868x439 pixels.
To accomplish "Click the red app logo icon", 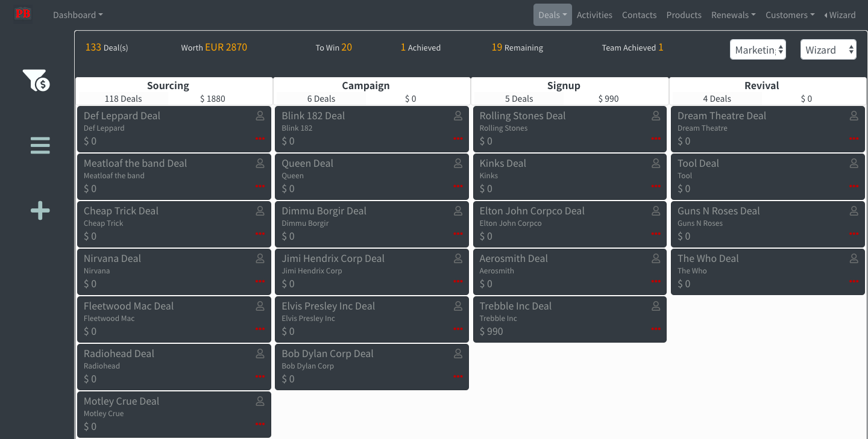I will point(23,13).
